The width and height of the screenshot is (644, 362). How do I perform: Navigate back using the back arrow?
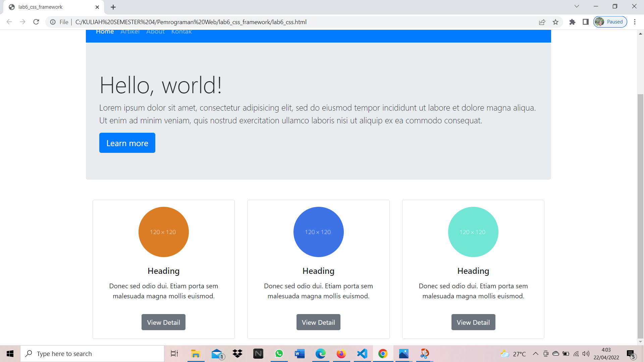click(x=9, y=22)
